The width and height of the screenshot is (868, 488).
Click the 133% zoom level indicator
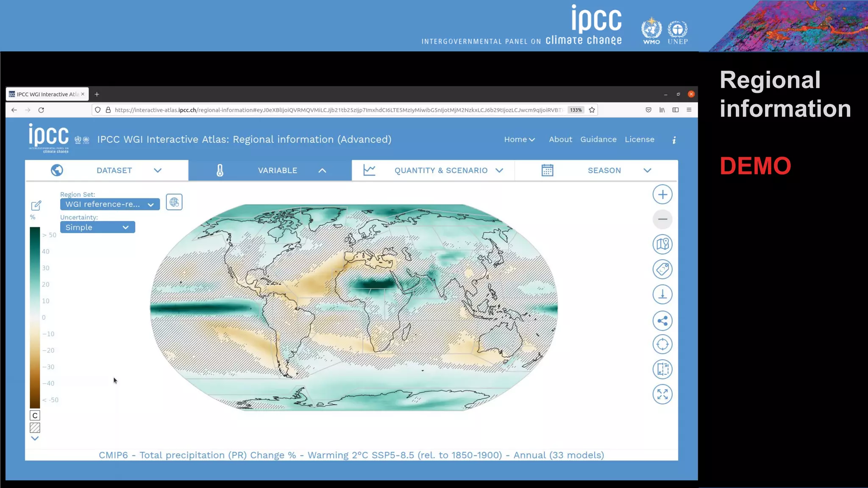tap(576, 110)
